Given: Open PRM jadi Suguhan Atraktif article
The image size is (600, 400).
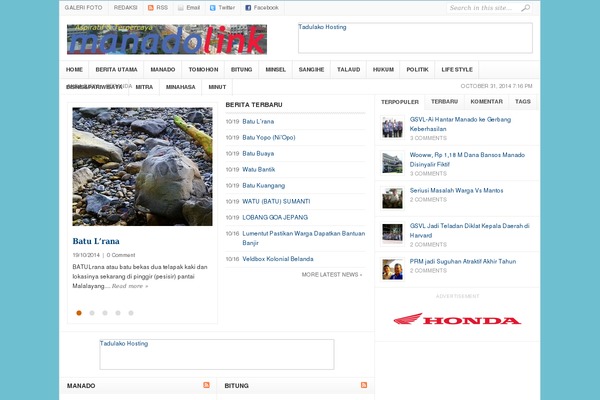Looking at the screenshot, I should [x=463, y=261].
